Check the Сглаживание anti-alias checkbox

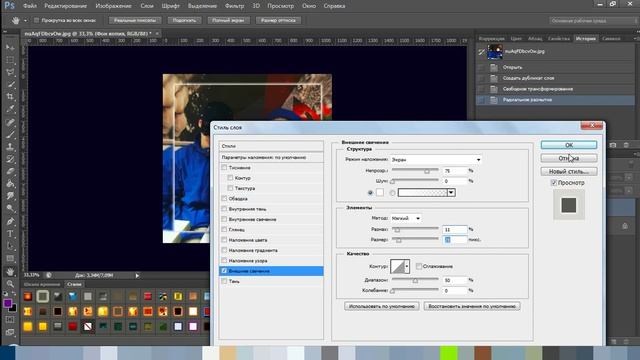[419, 266]
